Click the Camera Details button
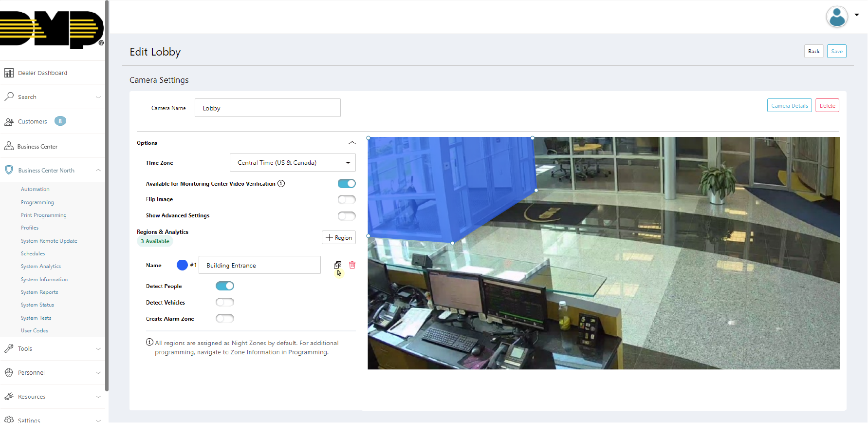This screenshot has width=868, height=423. (x=789, y=106)
